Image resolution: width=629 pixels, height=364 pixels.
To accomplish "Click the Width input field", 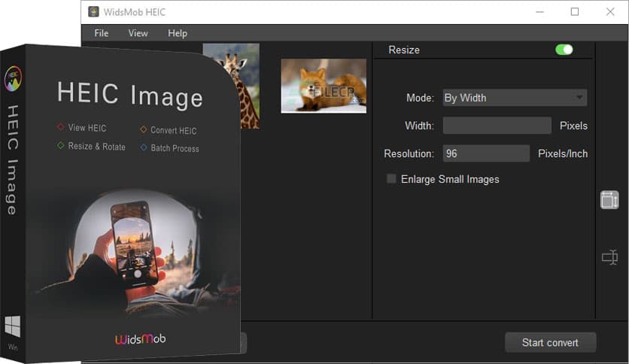I will click(x=497, y=126).
